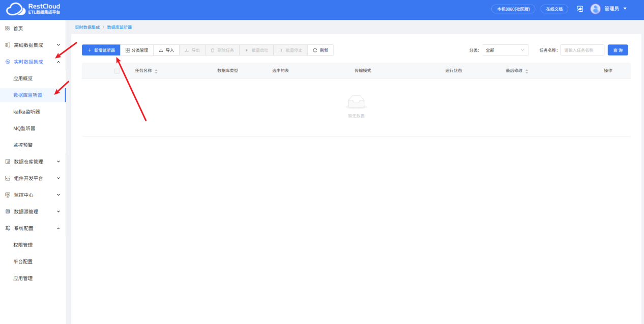Open the 管理员 account dropdown arrow

625,9
